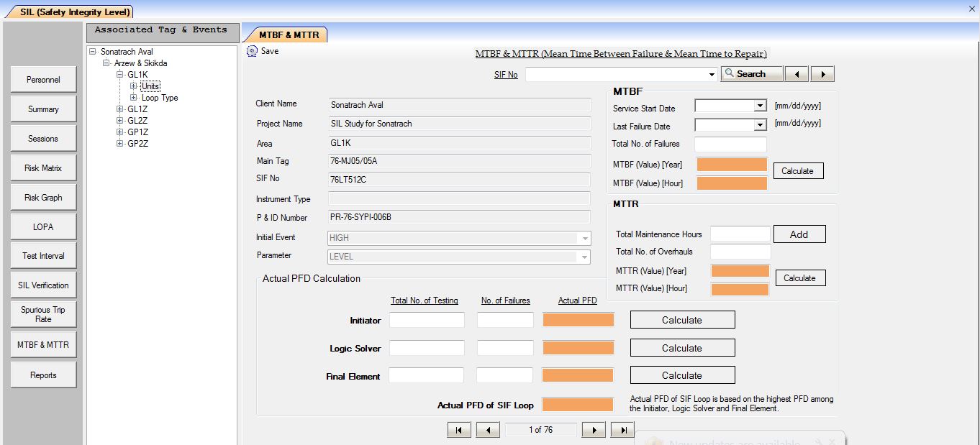Viewport: 980px width, 445px height.
Task: Expand the Units tree node
Action: [x=134, y=86]
